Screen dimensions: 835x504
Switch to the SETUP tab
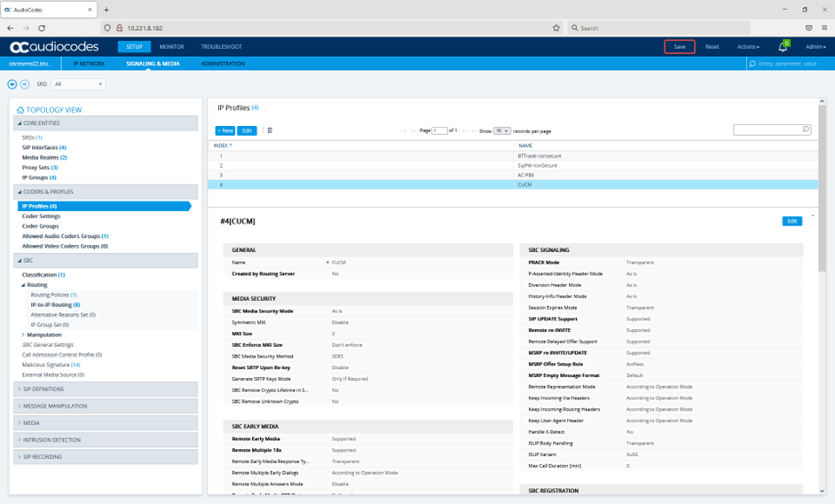(x=134, y=47)
